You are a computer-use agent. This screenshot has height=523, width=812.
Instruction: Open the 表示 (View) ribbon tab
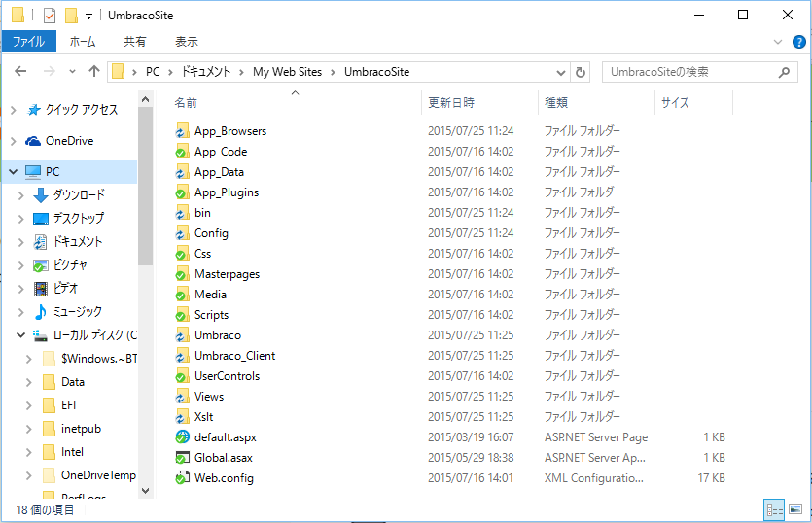pyautogui.click(x=187, y=42)
